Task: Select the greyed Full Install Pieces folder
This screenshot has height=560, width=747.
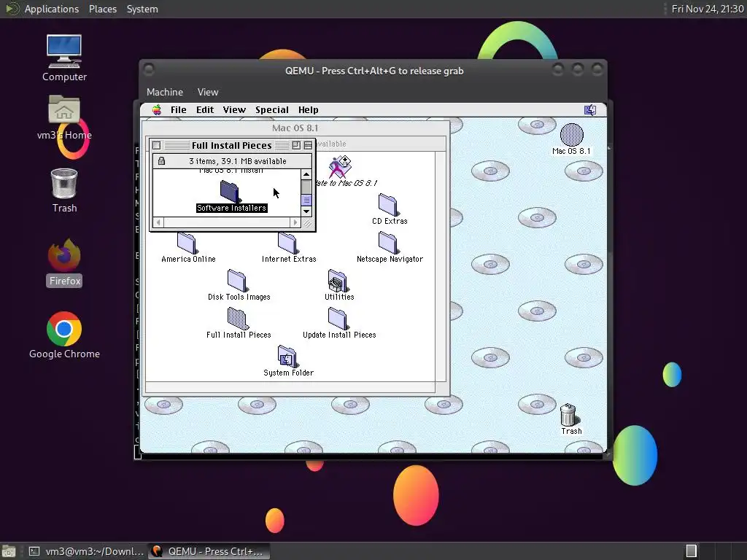Action: coord(239,323)
